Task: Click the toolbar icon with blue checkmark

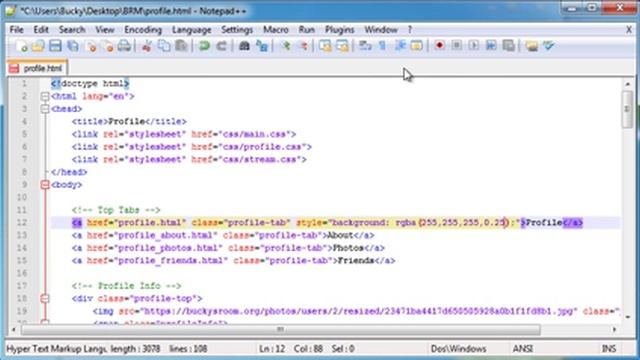Action: pyautogui.click(x=549, y=46)
